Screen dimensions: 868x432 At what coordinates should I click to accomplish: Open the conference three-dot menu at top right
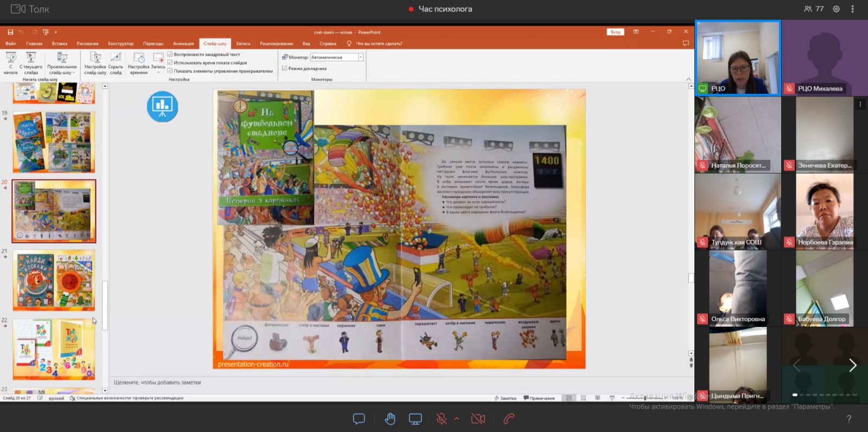853,9
